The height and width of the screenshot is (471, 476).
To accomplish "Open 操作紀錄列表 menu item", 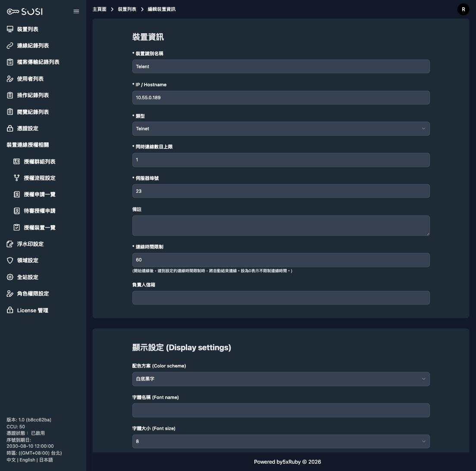I will pyautogui.click(x=33, y=95).
